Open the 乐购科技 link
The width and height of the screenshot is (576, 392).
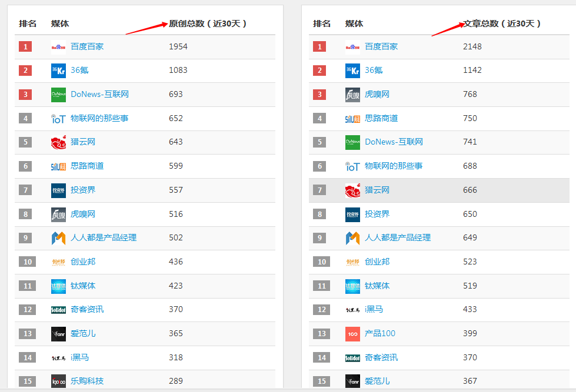[x=87, y=381]
